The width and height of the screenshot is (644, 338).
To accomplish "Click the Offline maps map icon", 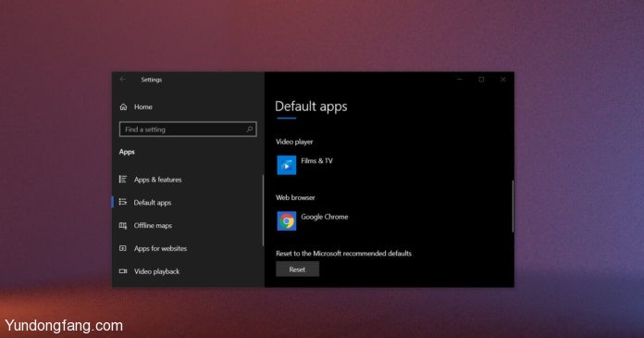I will click(123, 225).
